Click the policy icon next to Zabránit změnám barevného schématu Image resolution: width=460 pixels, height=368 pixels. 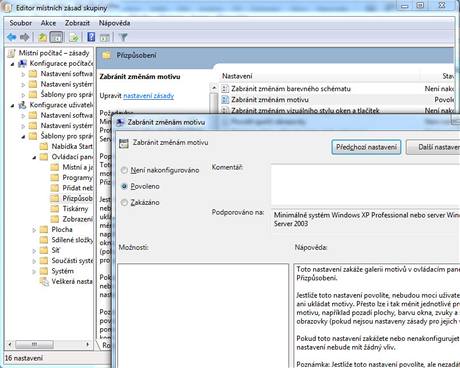pos(225,89)
